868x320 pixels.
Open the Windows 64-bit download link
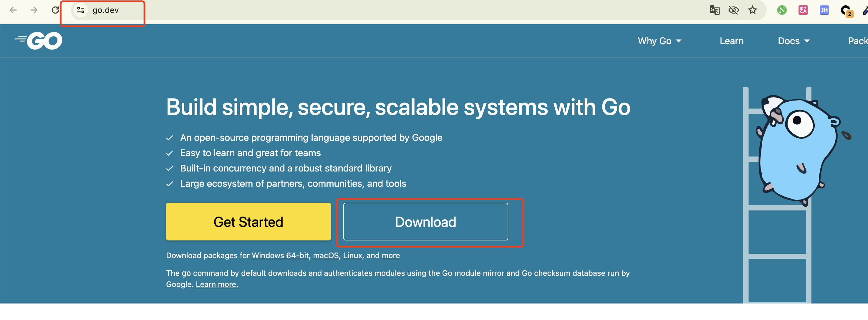click(x=280, y=255)
